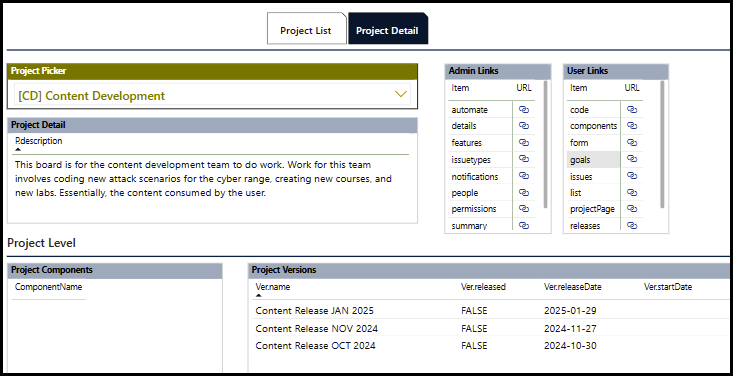Click the FALSE value for OCT 2024 release
This screenshot has height=376, width=733.
point(474,346)
